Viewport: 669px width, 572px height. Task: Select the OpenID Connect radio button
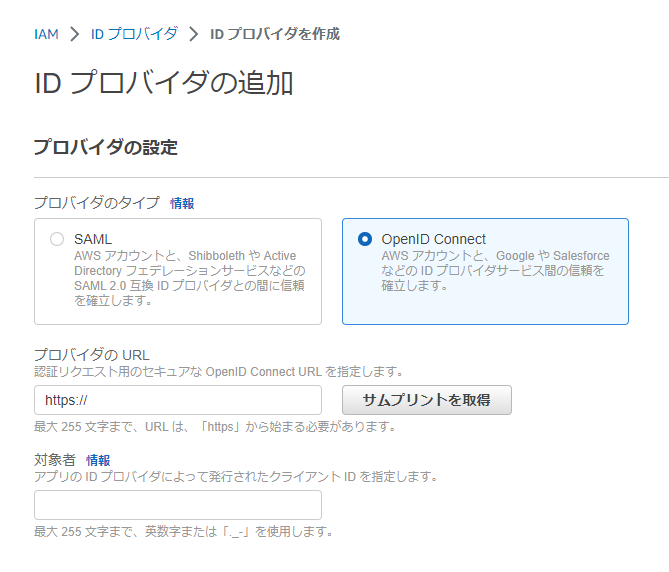(365, 239)
